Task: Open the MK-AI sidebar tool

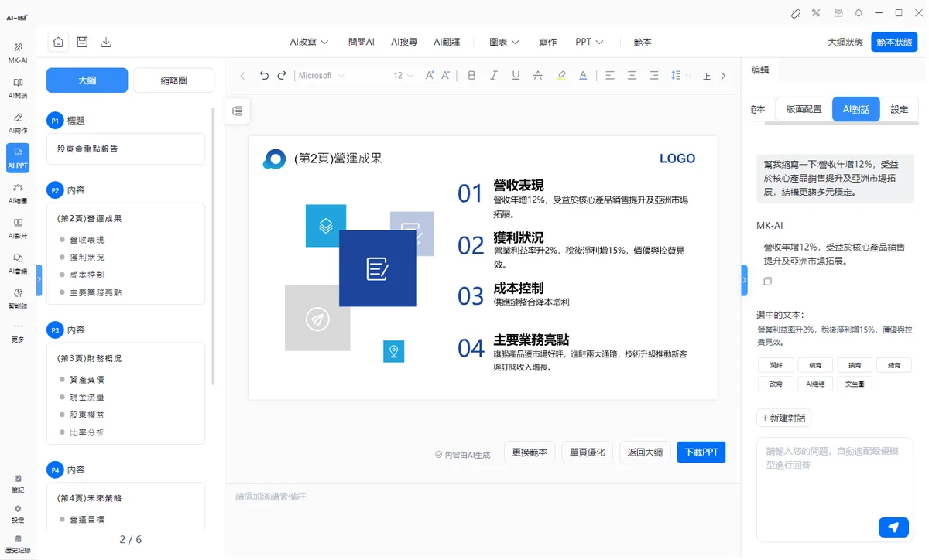Action: (18, 53)
